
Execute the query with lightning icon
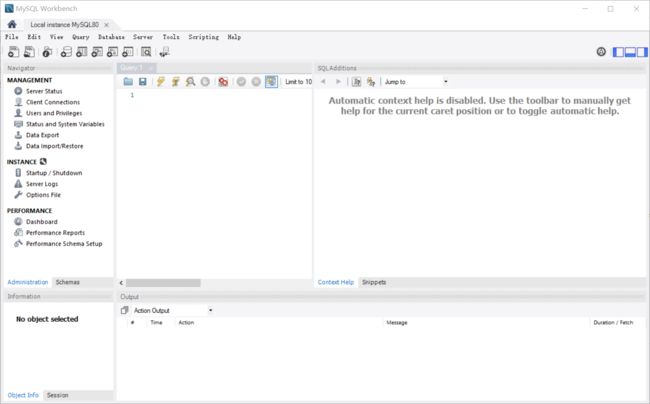(160, 82)
